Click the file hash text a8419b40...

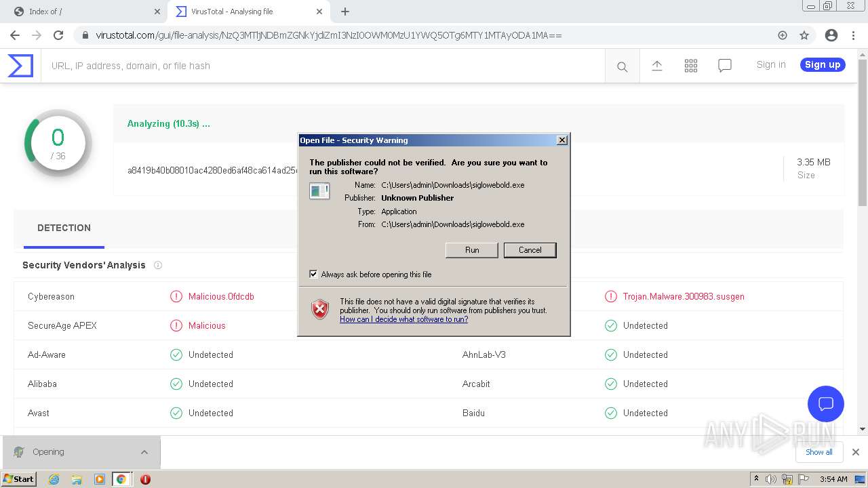click(212, 170)
